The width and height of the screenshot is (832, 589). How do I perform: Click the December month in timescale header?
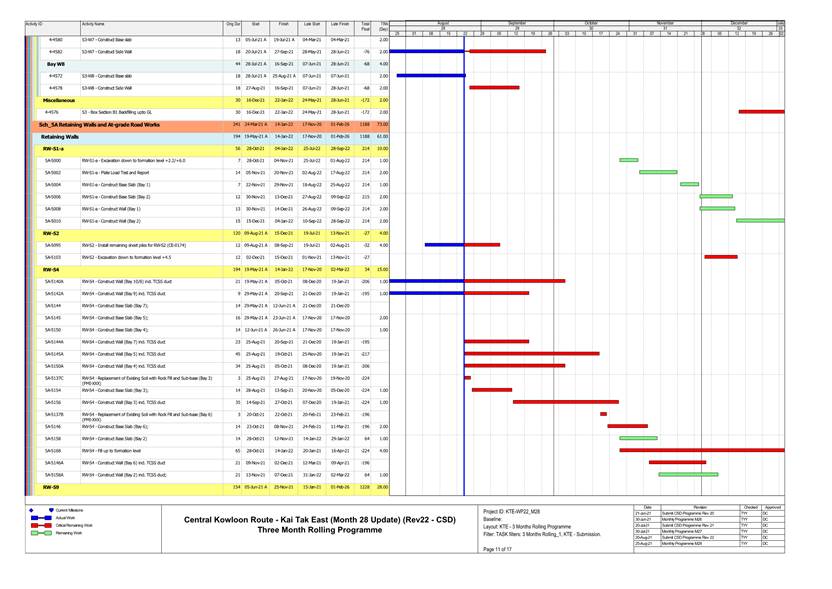pyautogui.click(x=738, y=23)
